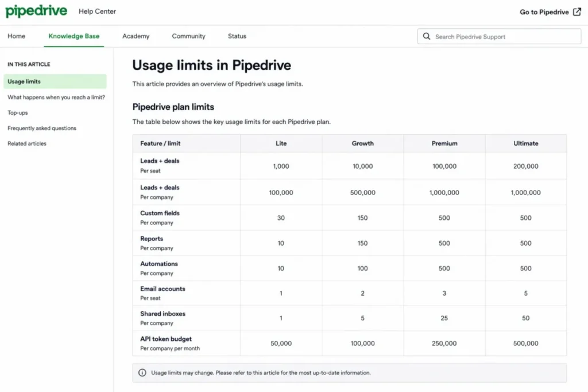Image resolution: width=588 pixels, height=392 pixels.
Task: Click the API token budget row label
Action: coord(170,343)
